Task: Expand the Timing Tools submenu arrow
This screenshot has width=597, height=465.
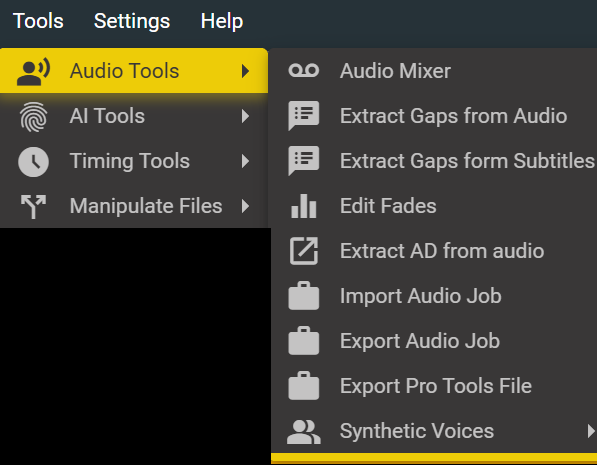Action: (x=246, y=161)
